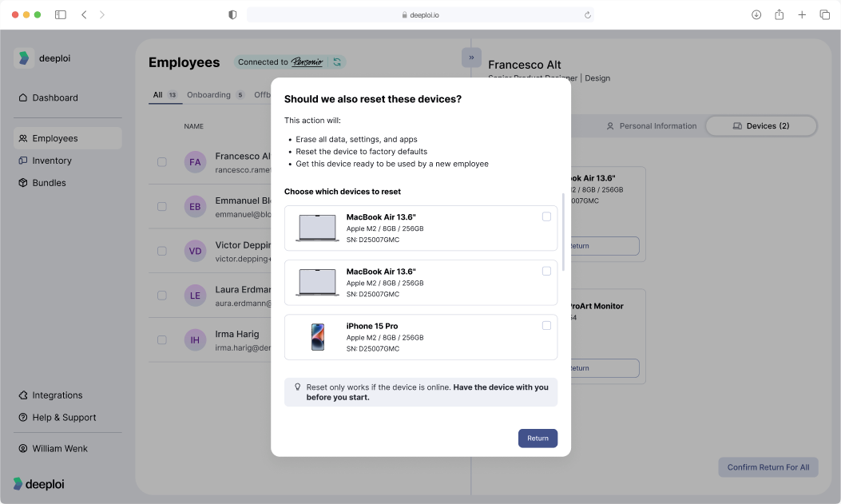
Task: Click the 'Choose which devices to reset' heading
Action: pyautogui.click(x=342, y=192)
